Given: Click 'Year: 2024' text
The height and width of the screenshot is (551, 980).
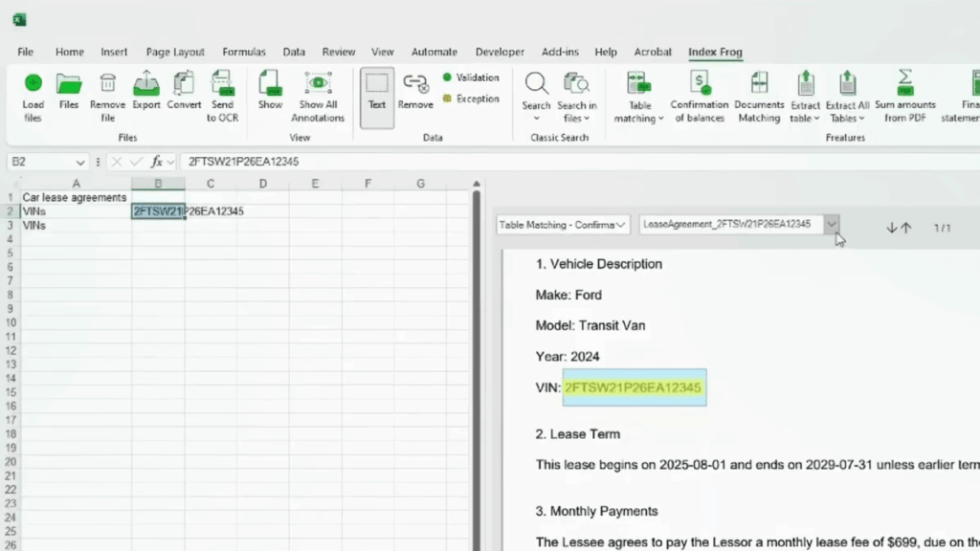Looking at the screenshot, I should click(568, 357).
